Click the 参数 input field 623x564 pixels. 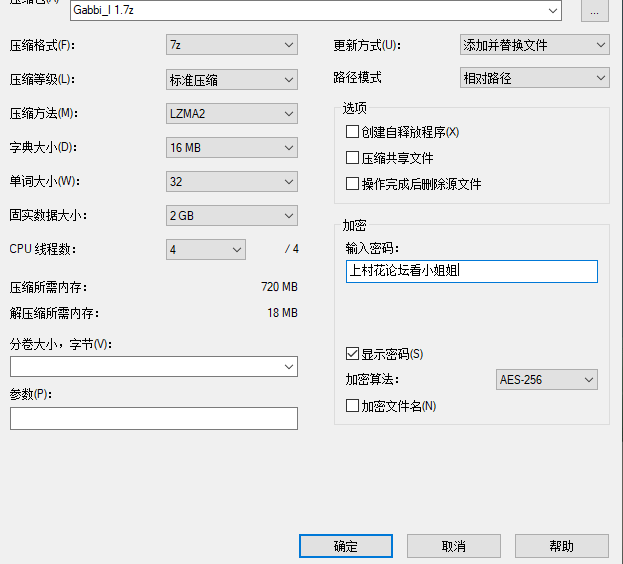tap(153, 418)
